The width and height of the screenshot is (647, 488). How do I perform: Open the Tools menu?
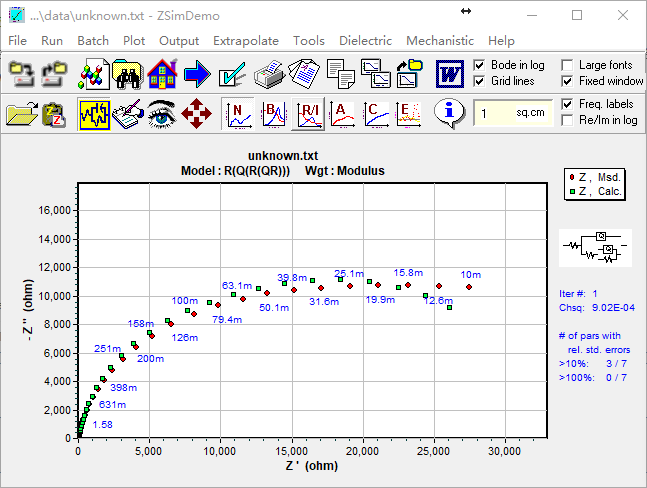click(309, 41)
